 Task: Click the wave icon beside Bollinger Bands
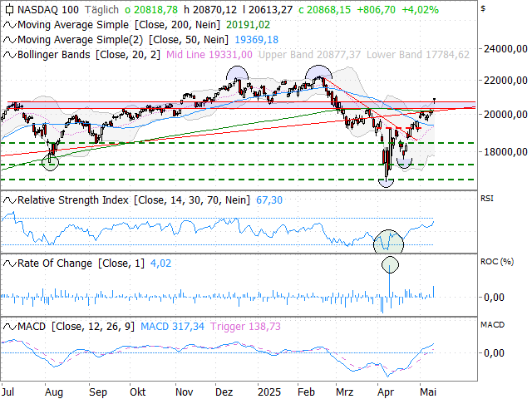[10, 55]
